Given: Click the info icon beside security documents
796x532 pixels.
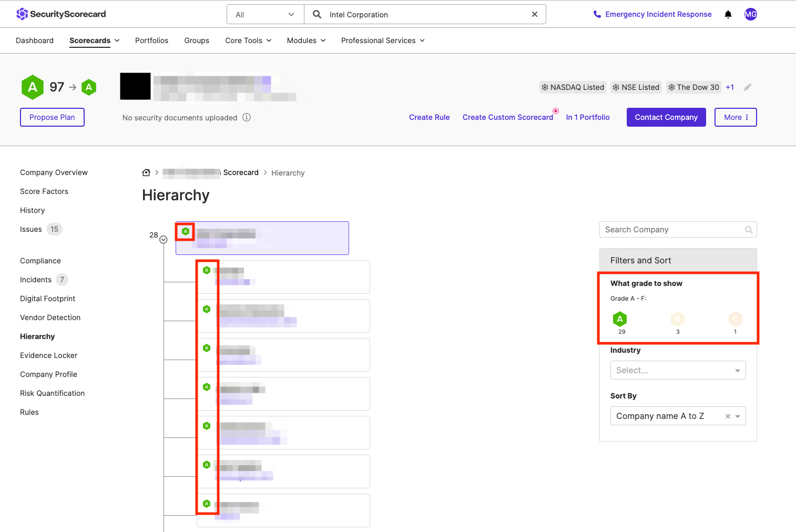Looking at the screenshot, I should [x=247, y=117].
